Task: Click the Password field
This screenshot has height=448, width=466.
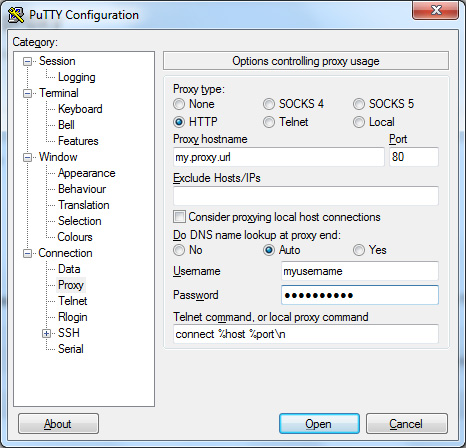Action: pos(360,295)
